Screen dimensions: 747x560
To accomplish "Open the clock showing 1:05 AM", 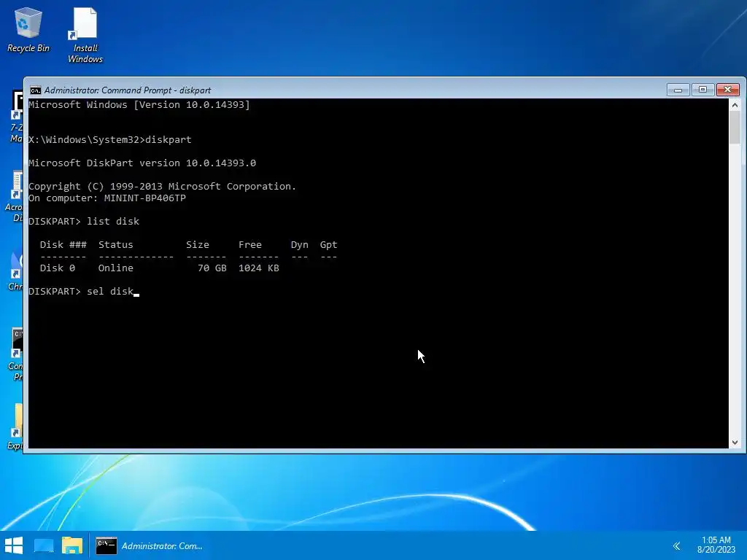I will [716, 545].
